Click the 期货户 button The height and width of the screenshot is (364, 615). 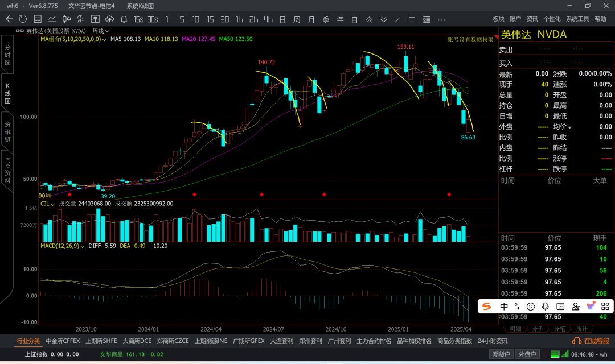501,354
